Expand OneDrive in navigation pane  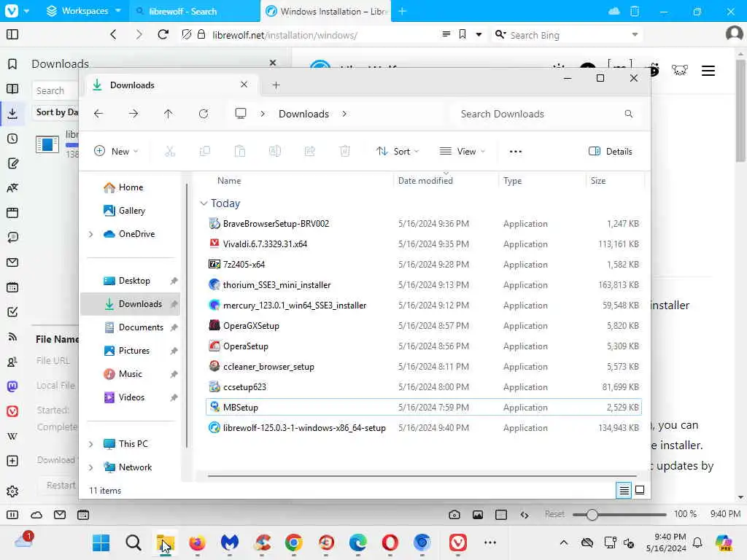(90, 234)
